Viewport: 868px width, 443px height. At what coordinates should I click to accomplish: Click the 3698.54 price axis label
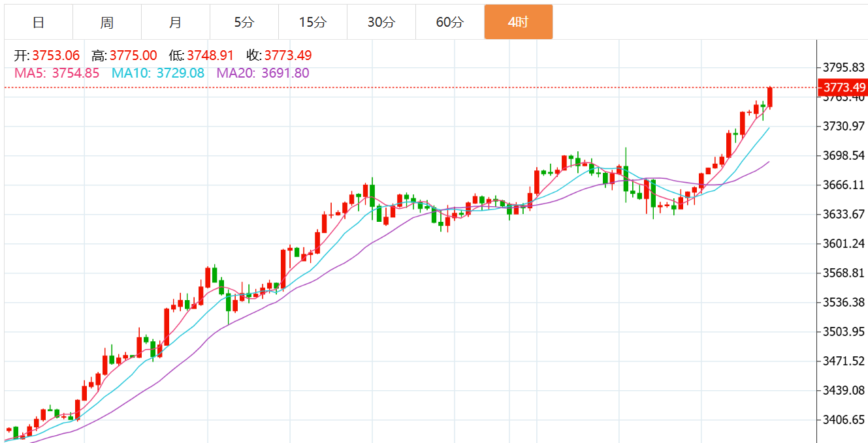[x=844, y=155]
